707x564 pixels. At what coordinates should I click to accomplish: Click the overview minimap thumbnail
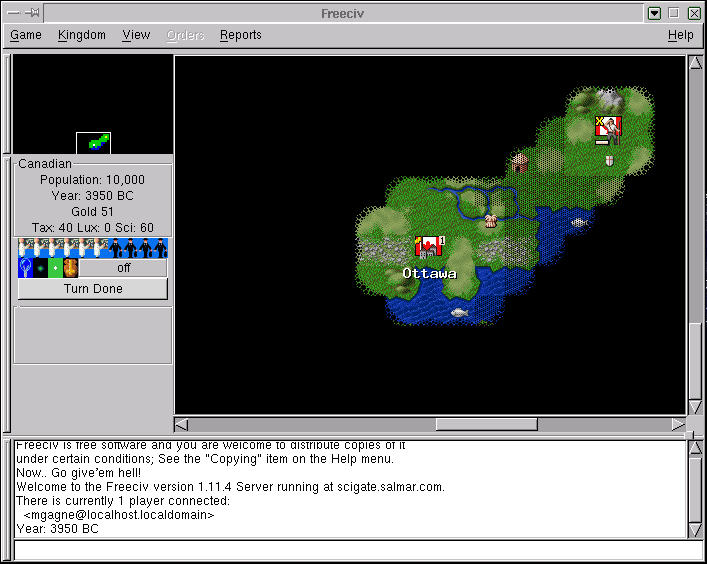93,143
